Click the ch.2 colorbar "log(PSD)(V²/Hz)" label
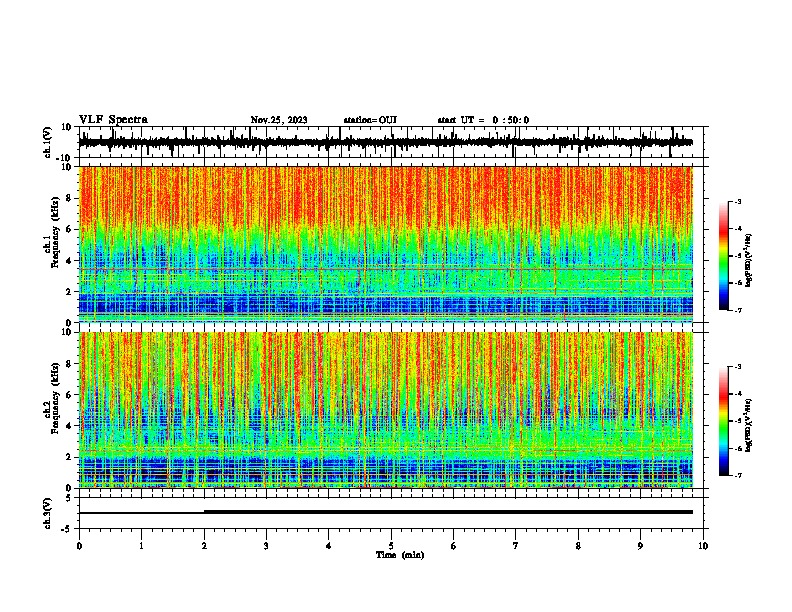This screenshot has height=612, width=792. [748, 425]
